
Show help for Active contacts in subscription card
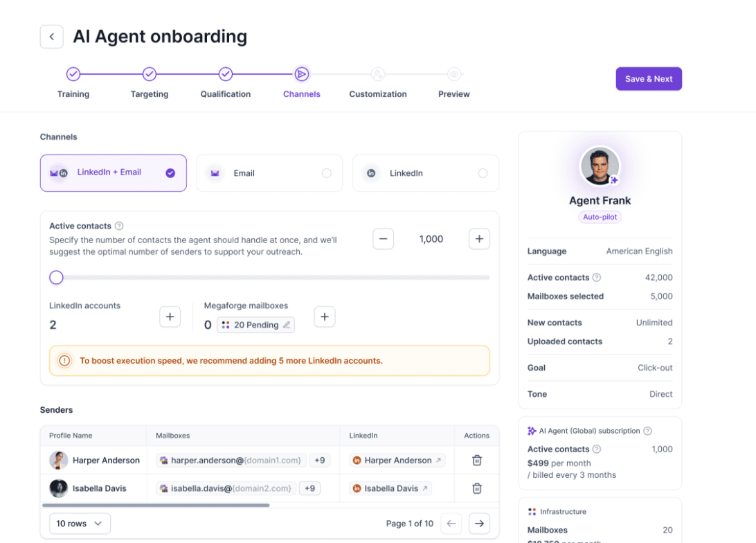(x=596, y=449)
